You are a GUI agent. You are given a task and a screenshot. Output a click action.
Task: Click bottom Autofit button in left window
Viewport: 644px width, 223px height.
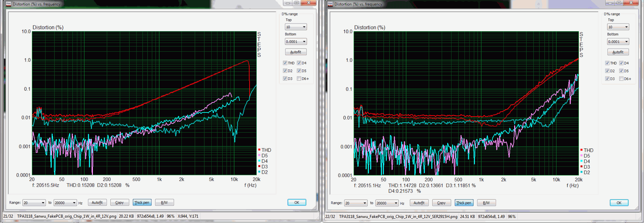click(x=97, y=203)
